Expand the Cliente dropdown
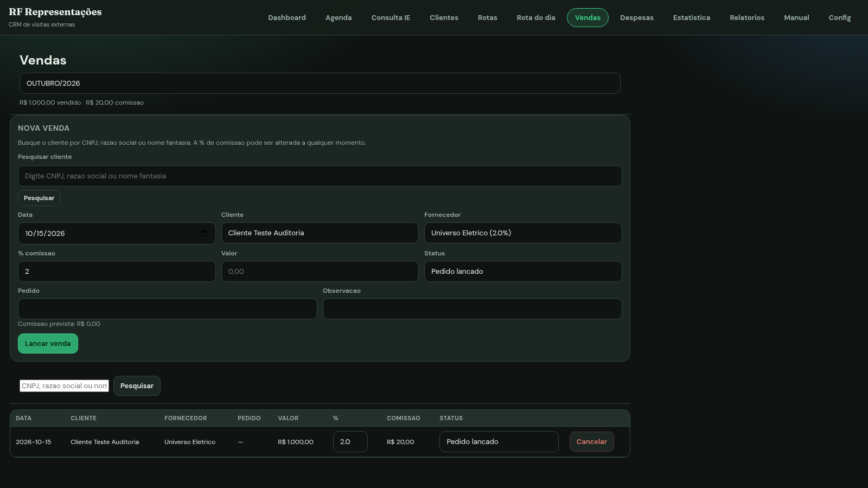 coord(320,233)
